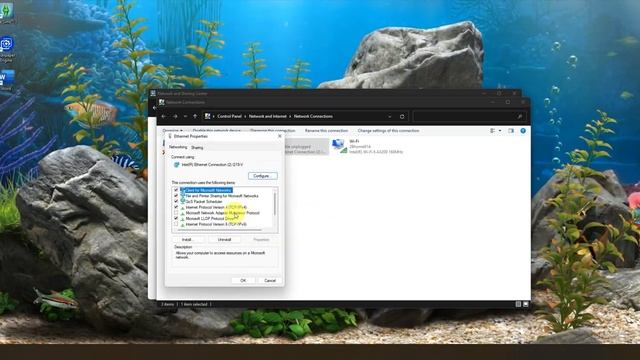The image size is (640, 360).
Task: Close the Ethernet Properties dialog
Action: (280, 136)
